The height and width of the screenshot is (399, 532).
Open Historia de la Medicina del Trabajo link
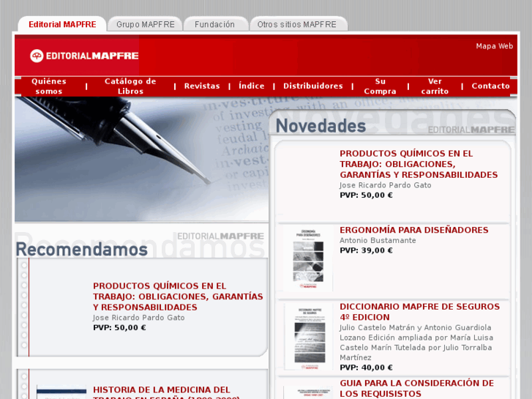[166, 393]
